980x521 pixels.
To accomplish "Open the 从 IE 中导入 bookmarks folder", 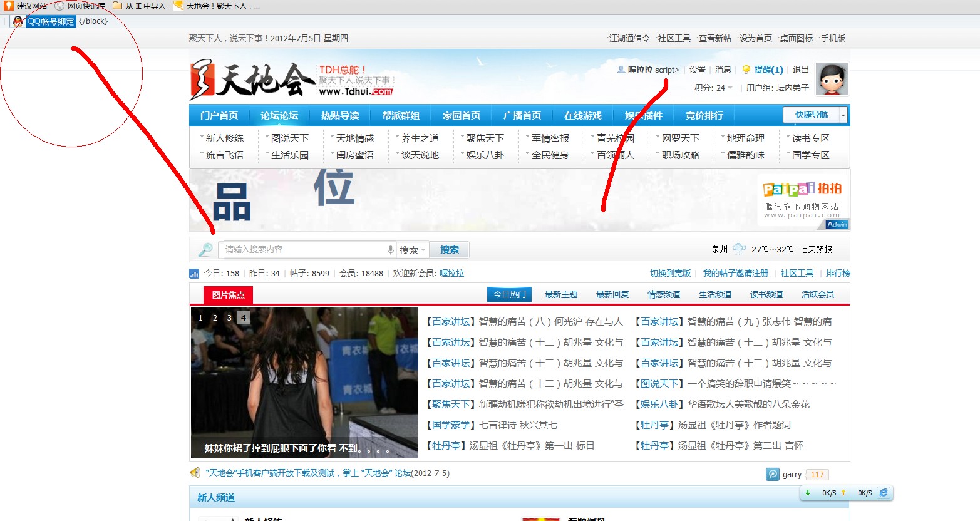I will (x=139, y=6).
